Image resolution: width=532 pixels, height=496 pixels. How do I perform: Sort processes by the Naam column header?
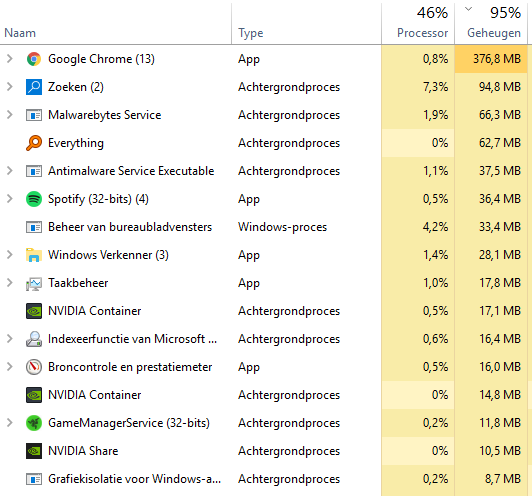pos(116,24)
